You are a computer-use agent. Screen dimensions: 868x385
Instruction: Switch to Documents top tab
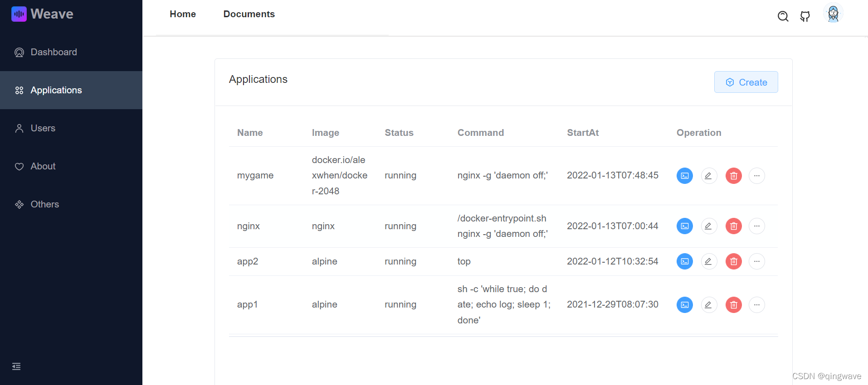(x=249, y=14)
